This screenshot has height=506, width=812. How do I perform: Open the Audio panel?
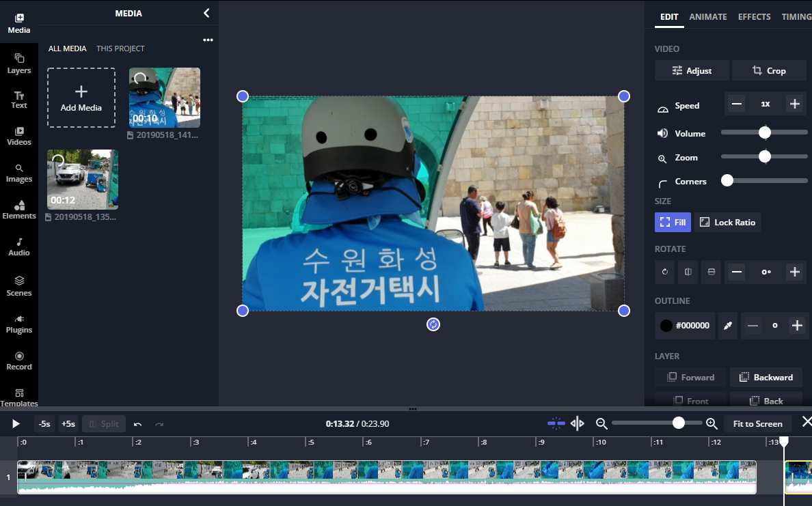coord(19,246)
